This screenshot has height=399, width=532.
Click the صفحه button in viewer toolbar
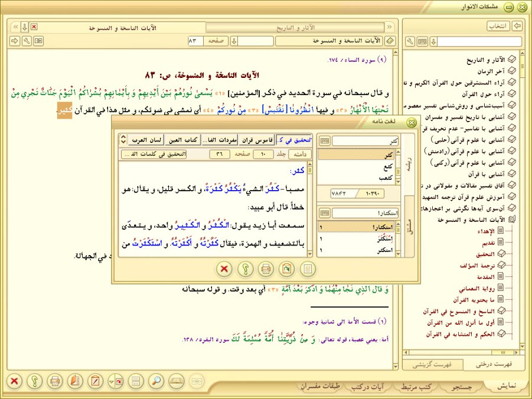[216, 41]
